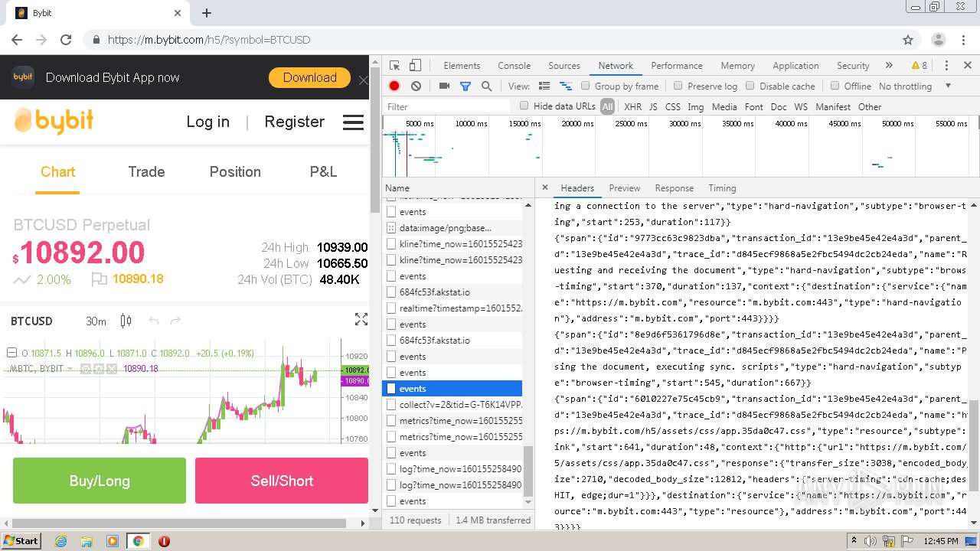The image size is (980, 551).
Task: Open Windows Media Player from taskbar
Action: tap(113, 541)
